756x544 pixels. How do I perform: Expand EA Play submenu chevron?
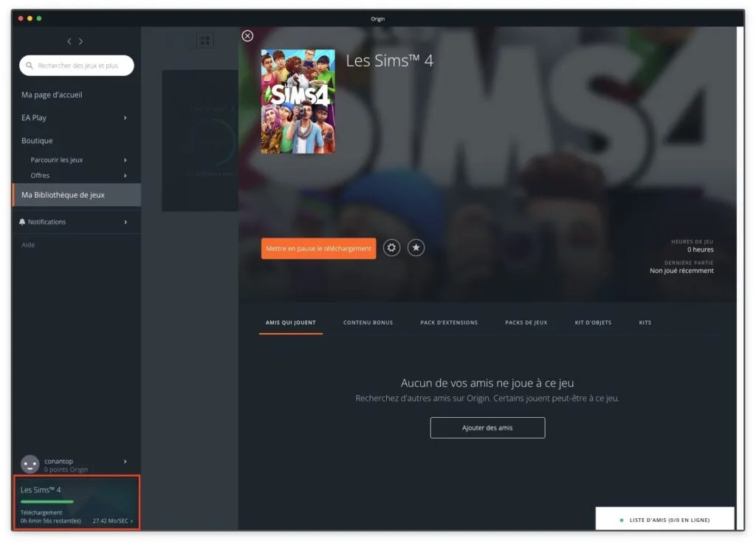pos(126,117)
